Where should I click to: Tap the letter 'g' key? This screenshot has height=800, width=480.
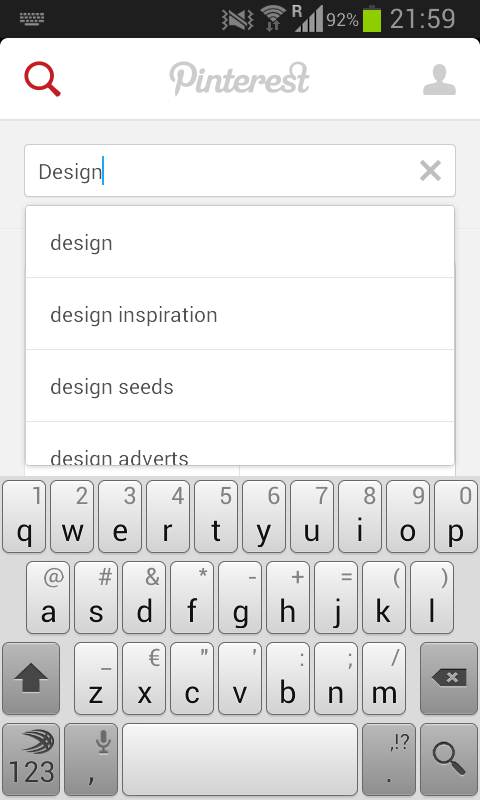(x=240, y=597)
